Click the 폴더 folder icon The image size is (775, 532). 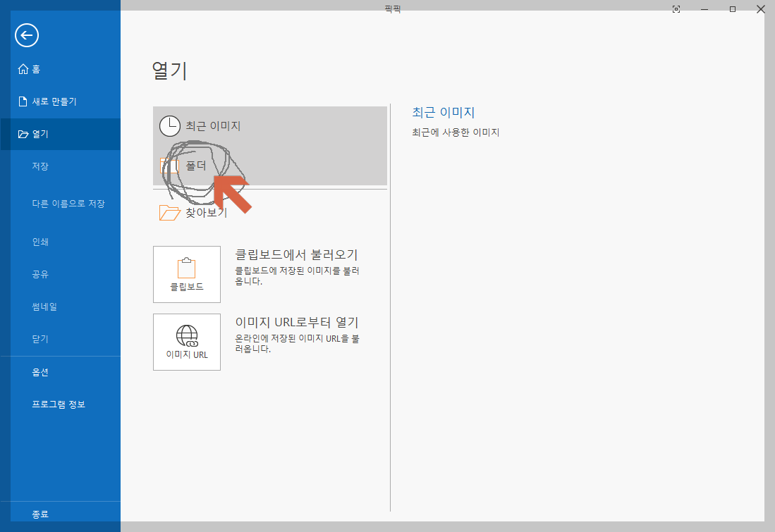tap(169, 166)
